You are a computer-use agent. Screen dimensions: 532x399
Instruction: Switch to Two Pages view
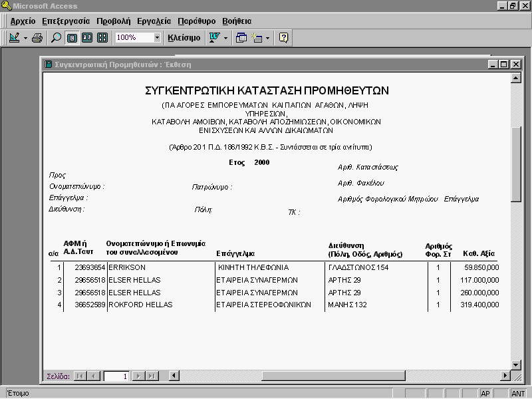(87, 37)
